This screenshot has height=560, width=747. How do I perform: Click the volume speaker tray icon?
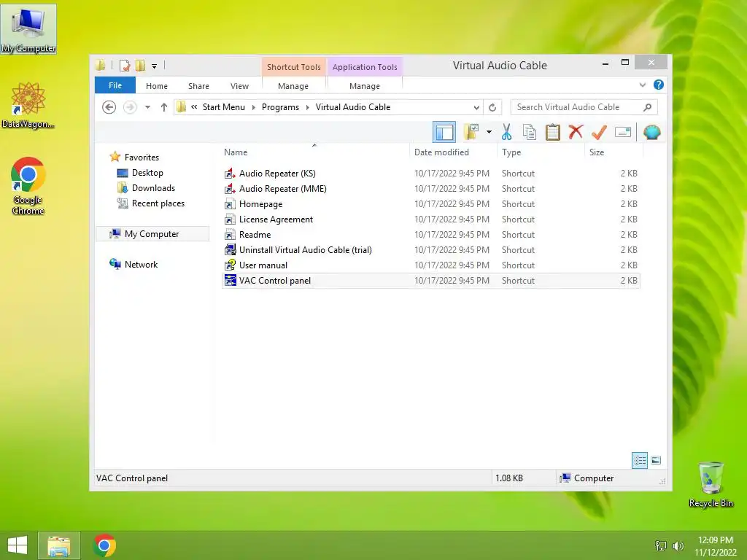[678, 546]
